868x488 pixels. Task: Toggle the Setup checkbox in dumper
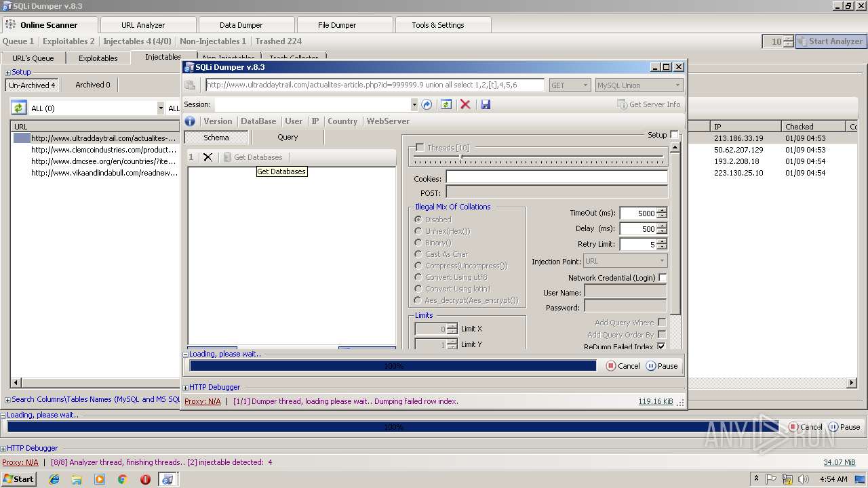coord(674,135)
